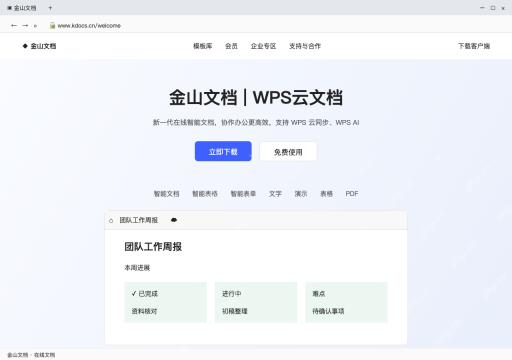The height and width of the screenshot is (360, 512).
Task: Click the padlock icon in address bar
Action: tap(52, 25)
